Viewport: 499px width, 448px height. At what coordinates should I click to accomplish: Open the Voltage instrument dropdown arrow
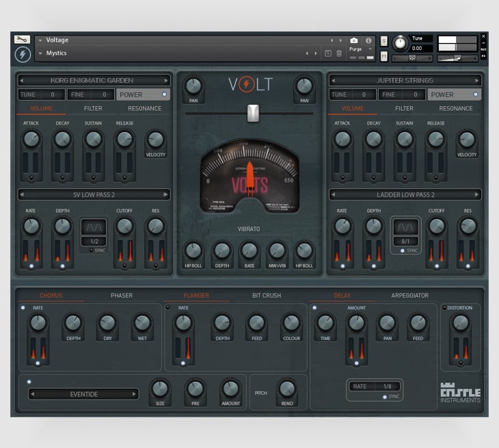coord(40,40)
